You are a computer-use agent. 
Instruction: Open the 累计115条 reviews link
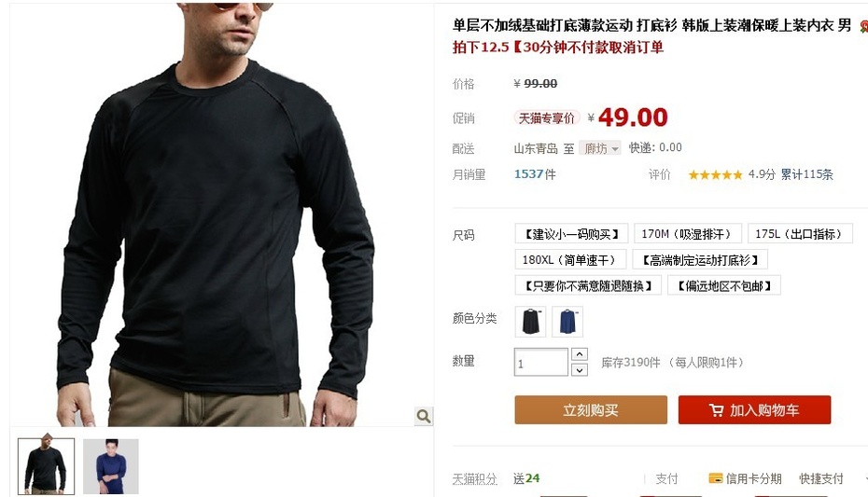coord(806,174)
